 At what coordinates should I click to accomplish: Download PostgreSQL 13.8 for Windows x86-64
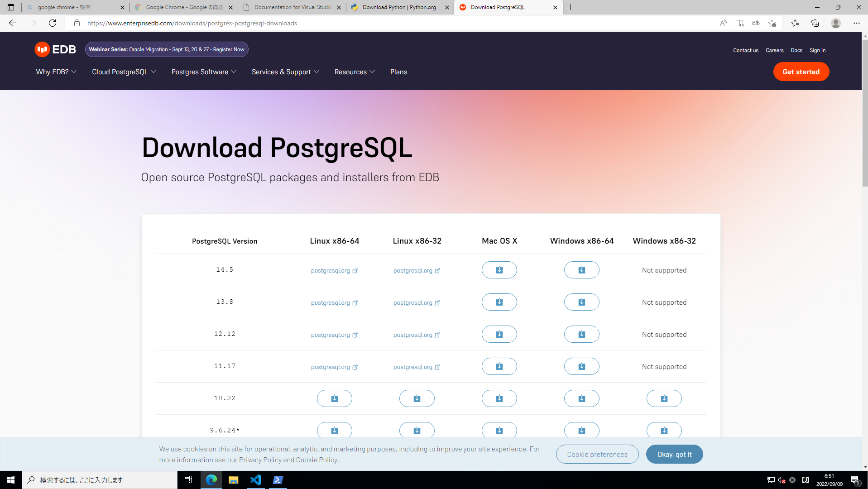click(x=581, y=302)
